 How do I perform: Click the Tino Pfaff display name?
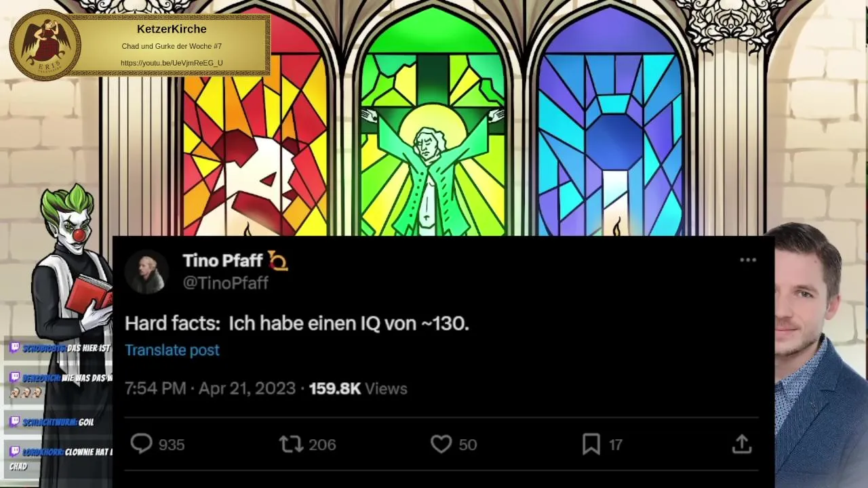coord(222,260)
